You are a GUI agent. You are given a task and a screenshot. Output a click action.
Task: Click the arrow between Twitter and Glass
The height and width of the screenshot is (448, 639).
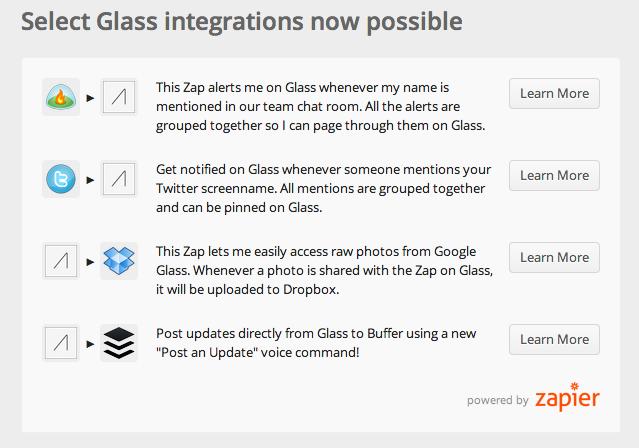(x=90, y=180)
